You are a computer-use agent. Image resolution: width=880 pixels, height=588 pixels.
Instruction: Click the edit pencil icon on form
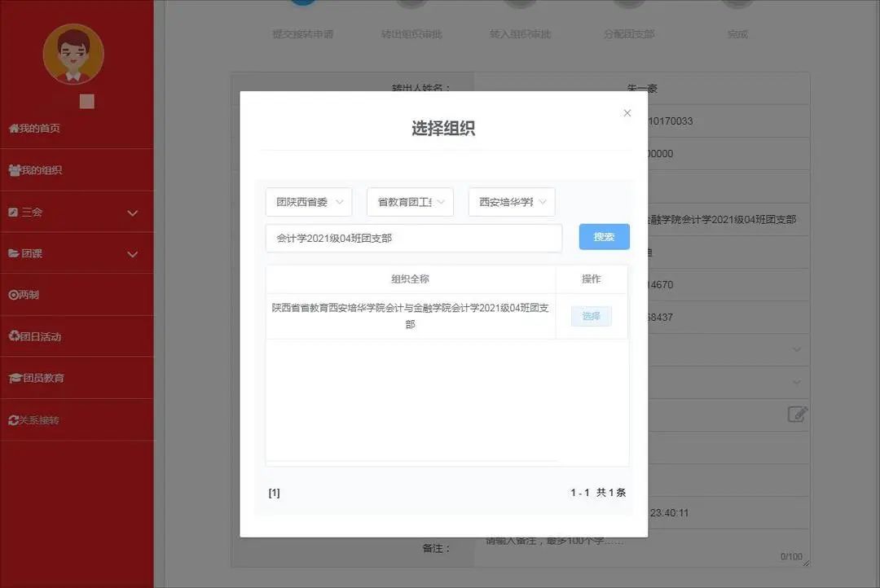coord(797,414)
